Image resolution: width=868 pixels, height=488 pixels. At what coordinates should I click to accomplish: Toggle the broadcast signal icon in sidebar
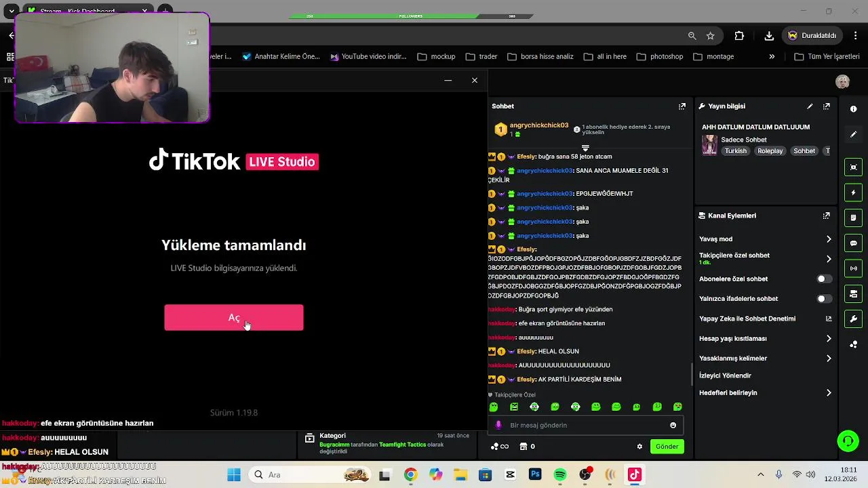[x=853, y=268]
